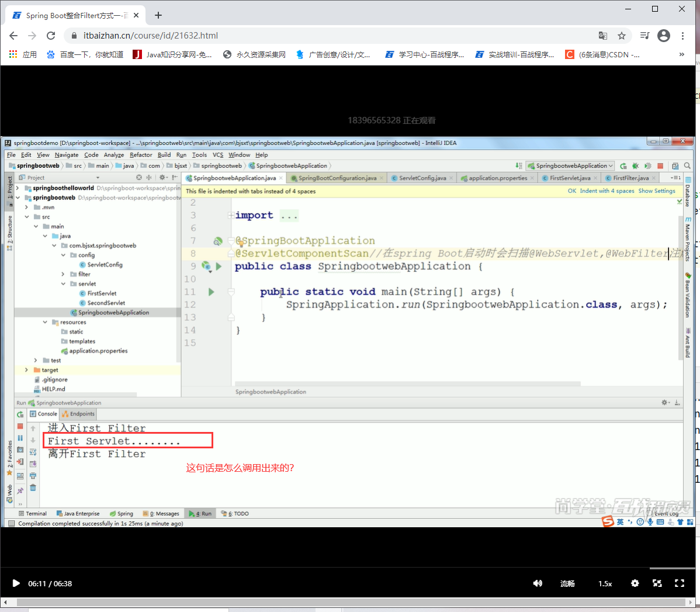
Task: Switch to SpringBootConfiguration.java tab
Action: (337, 178)
